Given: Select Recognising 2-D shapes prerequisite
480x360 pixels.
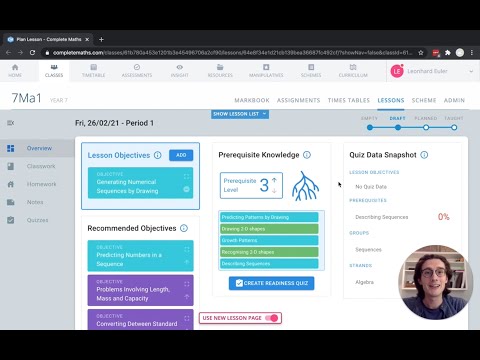Looking at the screenshot, I should pyautogui.click(x=269, y=252).
